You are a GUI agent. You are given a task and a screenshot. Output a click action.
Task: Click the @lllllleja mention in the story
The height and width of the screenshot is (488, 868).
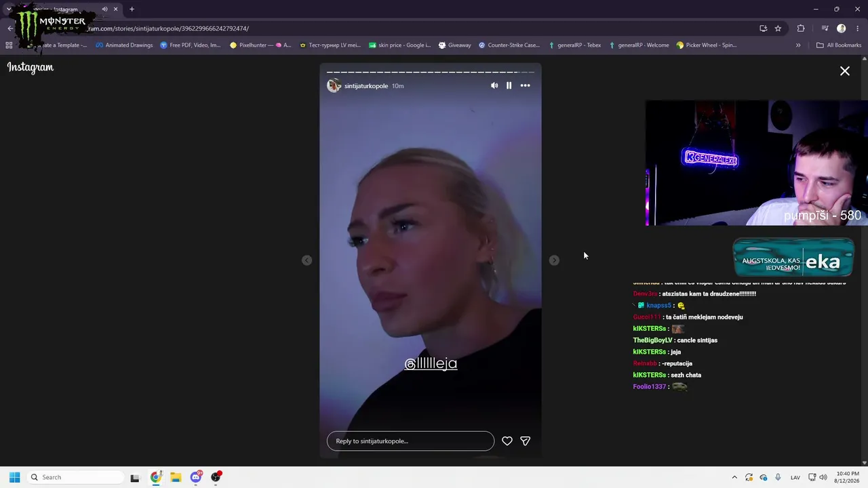pyautogui.click(x=431, y=363)
